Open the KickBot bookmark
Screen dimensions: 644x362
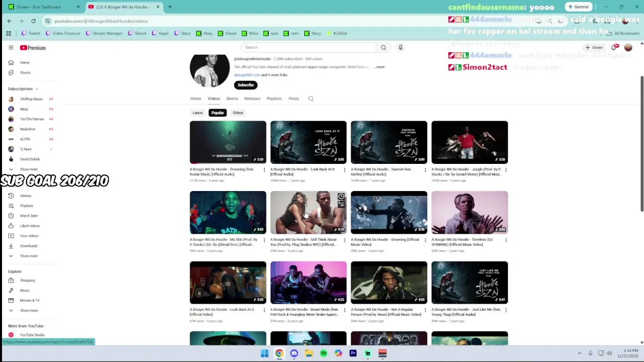(337, 33)
